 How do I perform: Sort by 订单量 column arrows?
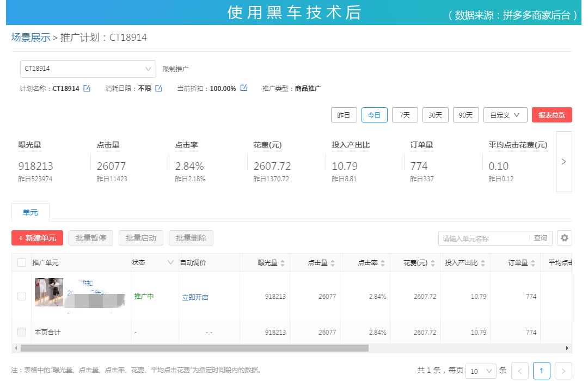click(533, 263)
